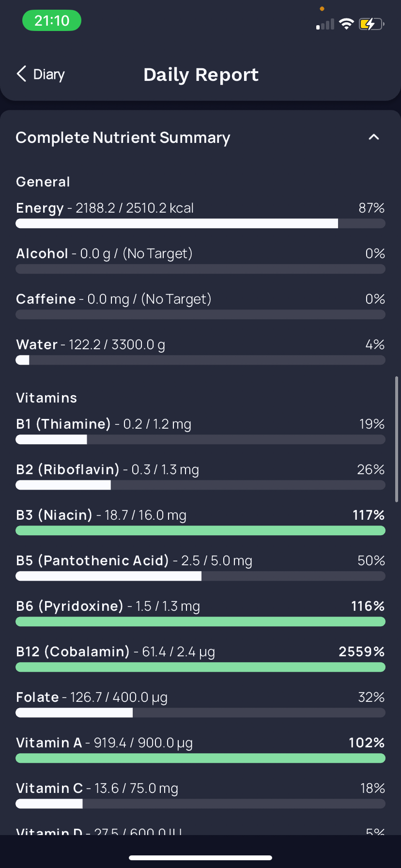Tap the home indicator bar
Viewport: 401px width, 868px height.
click(x=200, y=858)
